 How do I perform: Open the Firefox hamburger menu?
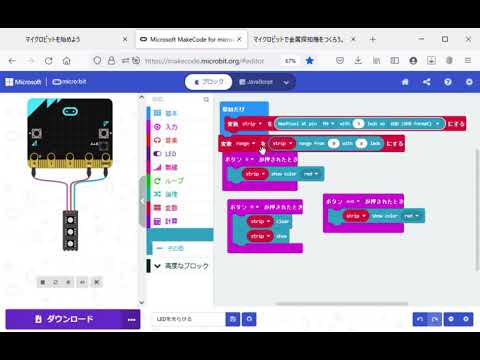468,61
